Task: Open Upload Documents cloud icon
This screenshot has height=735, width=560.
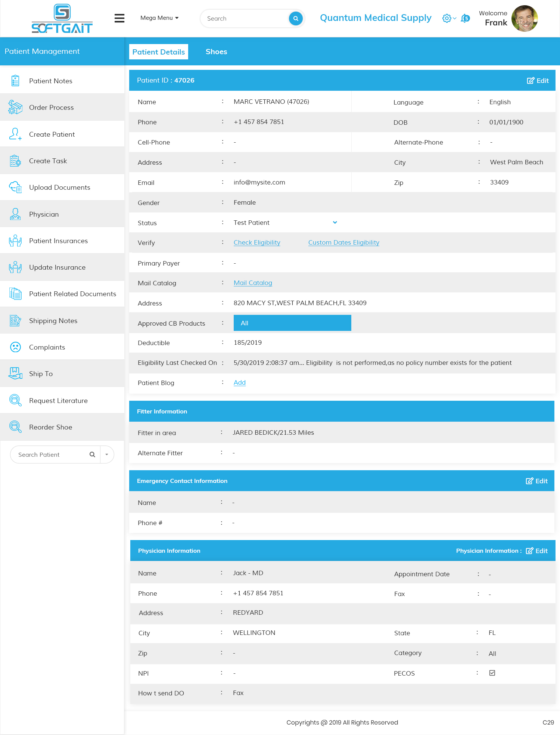Action: tap(15, 187)
